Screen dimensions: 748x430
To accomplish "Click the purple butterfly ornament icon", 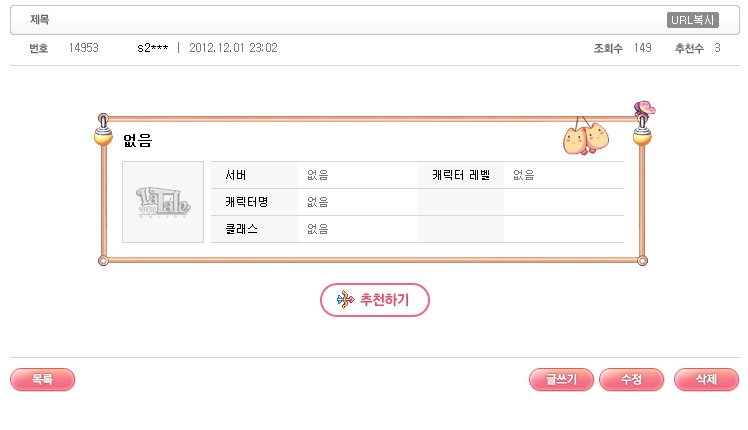I will (644, 108).
